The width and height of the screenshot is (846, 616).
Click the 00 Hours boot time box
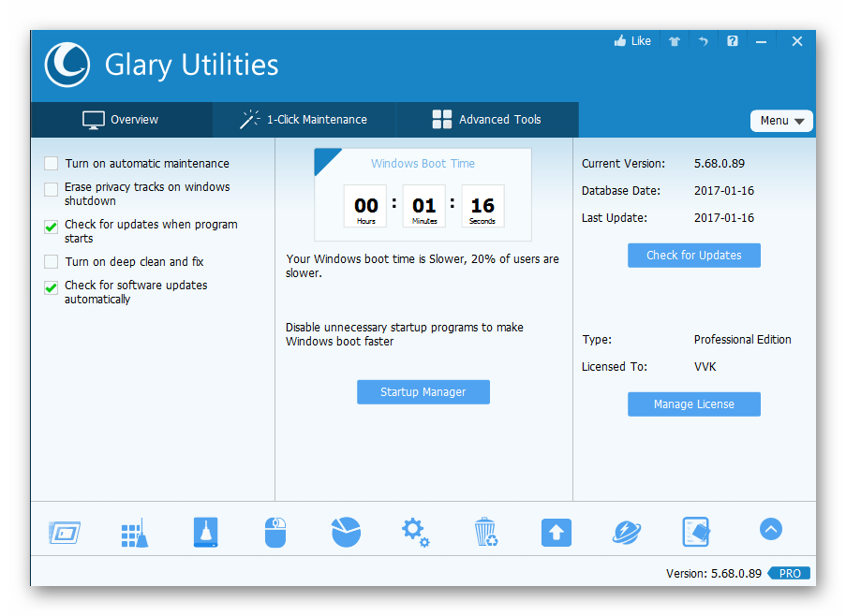365,206
